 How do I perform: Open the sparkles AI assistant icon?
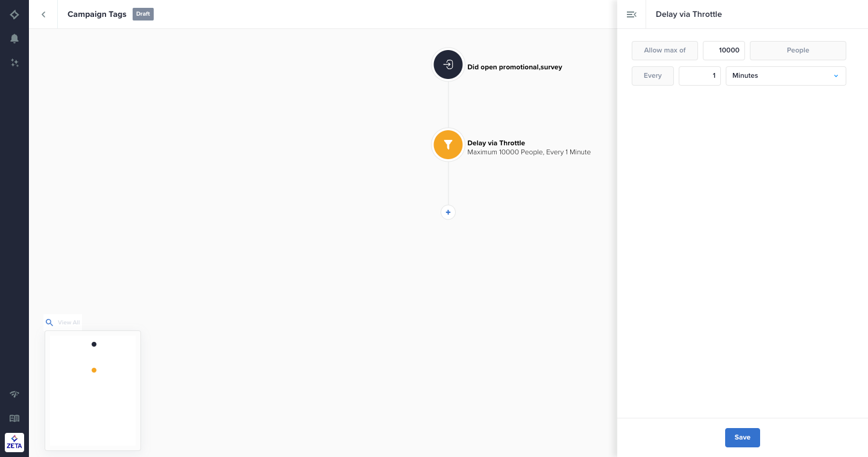(x=14, y=63)
